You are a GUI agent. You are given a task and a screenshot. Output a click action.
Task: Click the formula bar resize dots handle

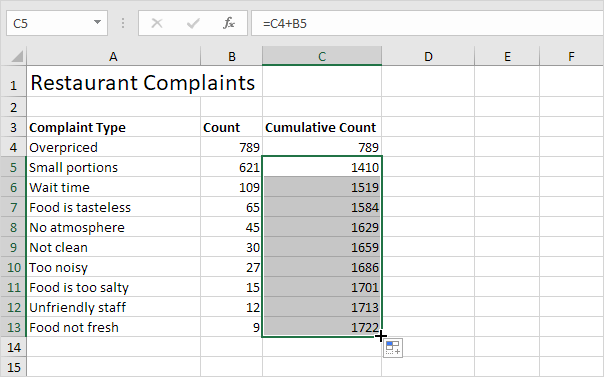pyautogui.click(x=123, y=23)
